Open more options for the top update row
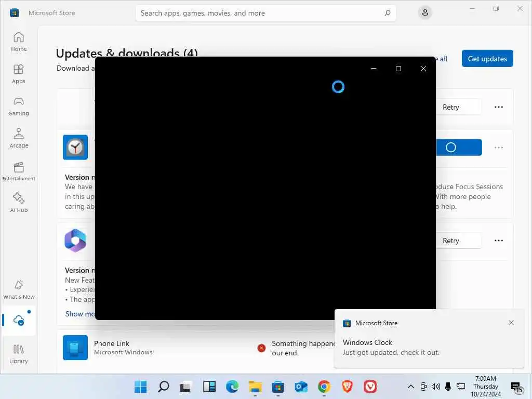 tap(498, 107)
